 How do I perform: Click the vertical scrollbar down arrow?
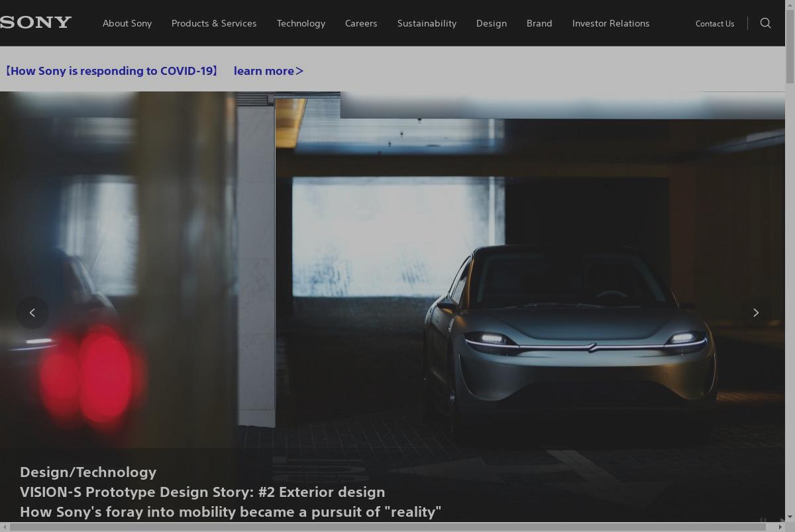(790, 517)
